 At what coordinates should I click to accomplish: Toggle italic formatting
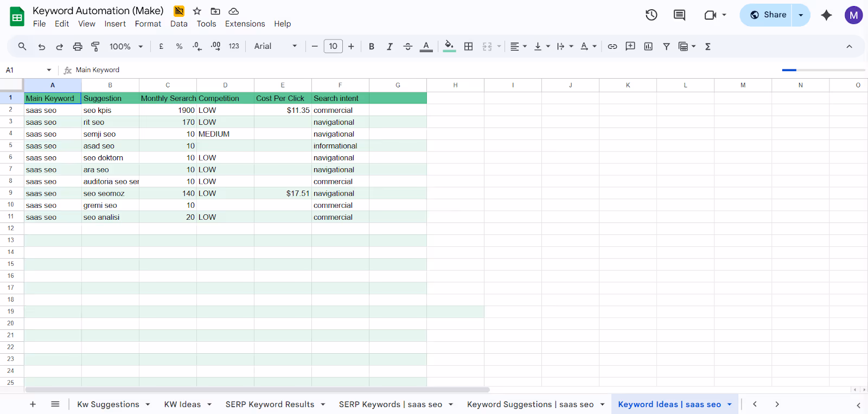point(390,47)
